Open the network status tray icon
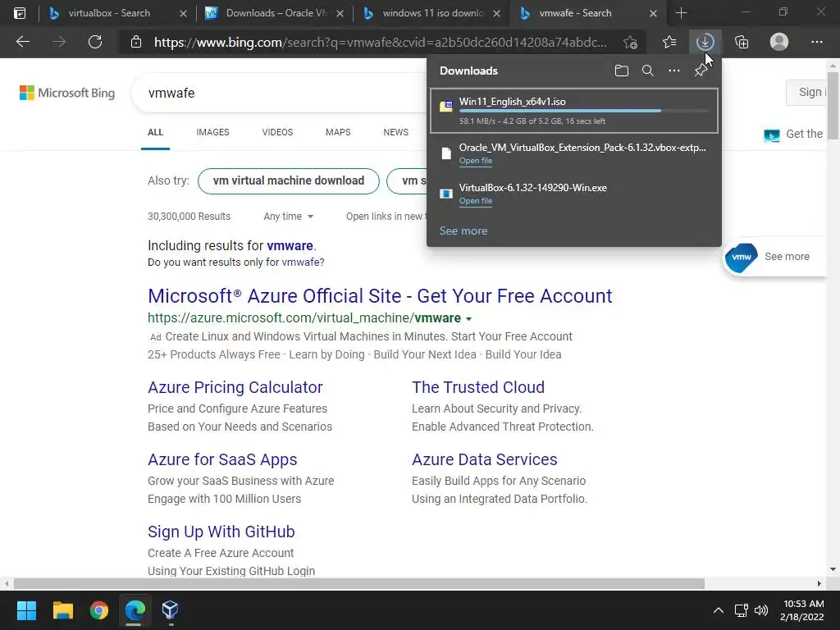This screenshot has width=840, height=630. [741, 610]
